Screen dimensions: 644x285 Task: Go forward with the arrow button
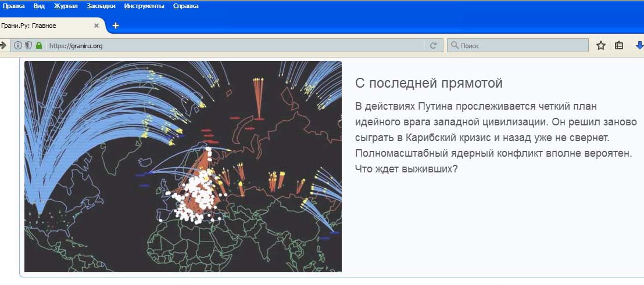pyautogui.click(x=3, y=45)
